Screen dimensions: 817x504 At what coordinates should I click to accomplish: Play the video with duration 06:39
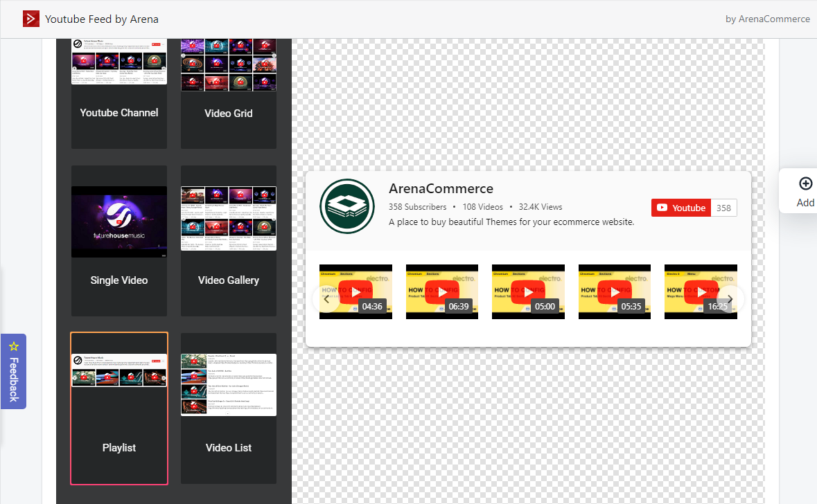point(442,291)
